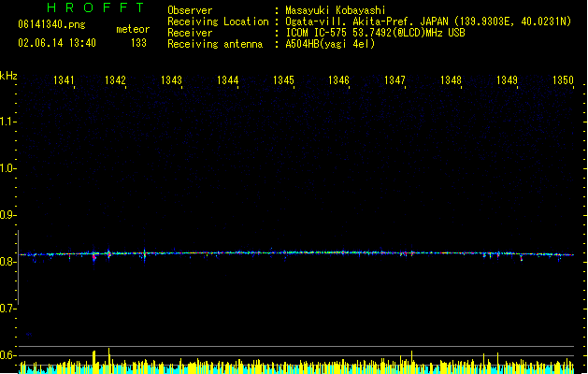Click time marker 1345
588x374 pixels.
pyautogui.click(x=283, y=80)
